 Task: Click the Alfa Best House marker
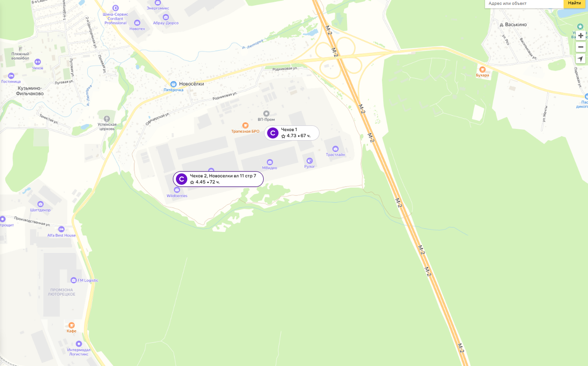click(61, 229)
